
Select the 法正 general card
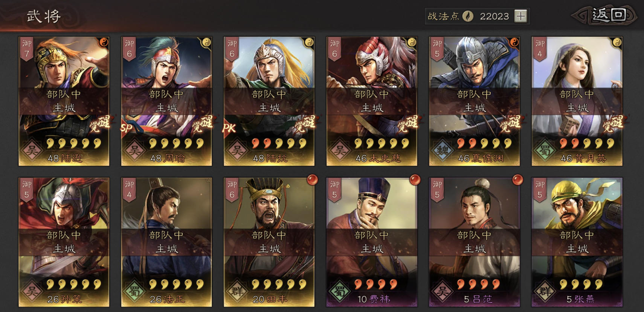166,242
